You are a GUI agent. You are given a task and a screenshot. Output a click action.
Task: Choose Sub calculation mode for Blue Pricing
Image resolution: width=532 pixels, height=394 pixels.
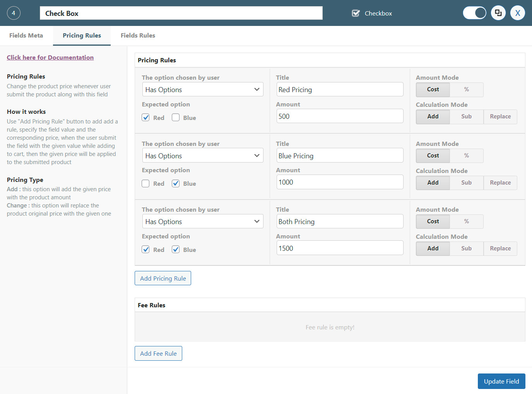pos(467,183)
